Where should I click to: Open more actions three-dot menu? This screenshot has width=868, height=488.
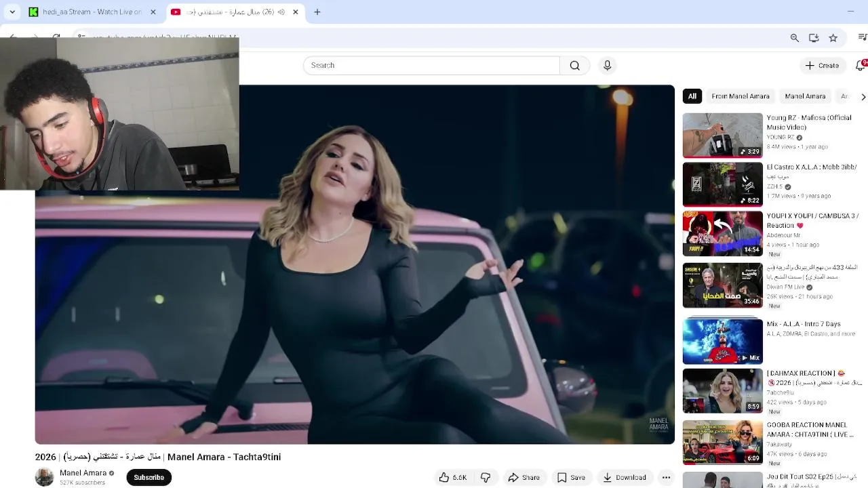[x=667, y=477]
